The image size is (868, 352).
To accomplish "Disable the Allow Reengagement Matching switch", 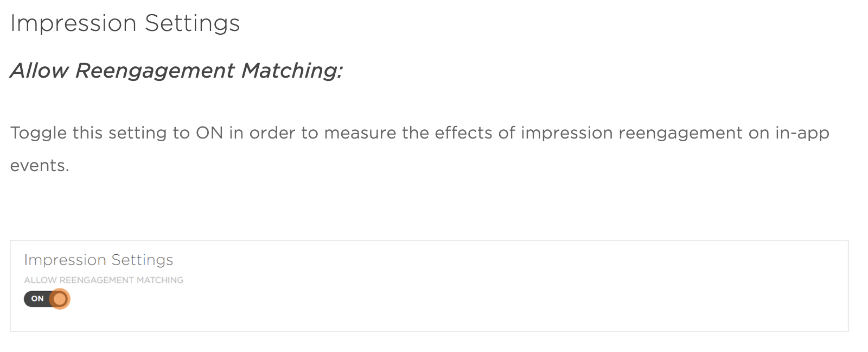I will coord(47,299).
